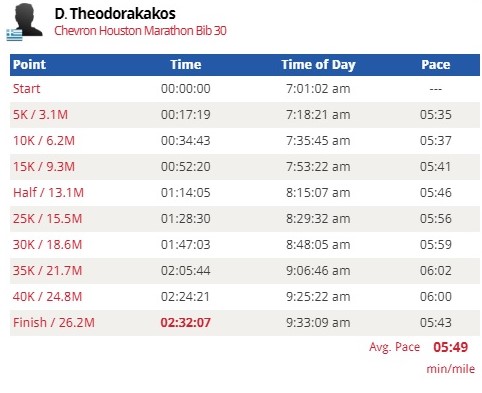Click the Greek flag icon
This screenshot has height=393, width=482.
click(x=14, y=35)
